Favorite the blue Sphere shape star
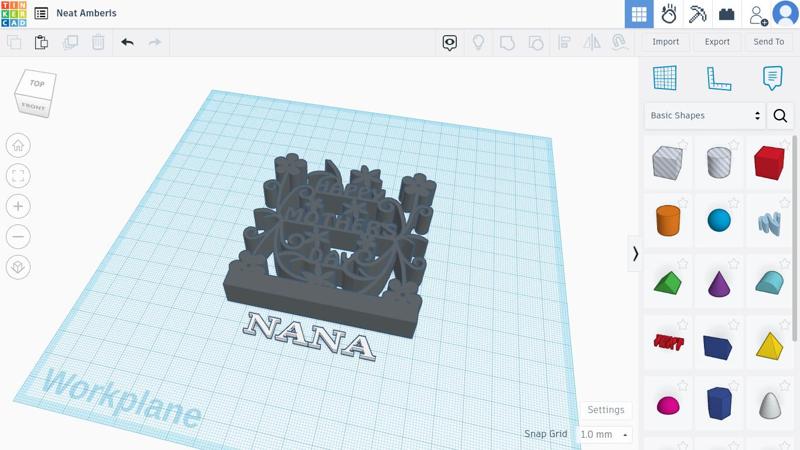800x450 pixels. tap(734, 203)
